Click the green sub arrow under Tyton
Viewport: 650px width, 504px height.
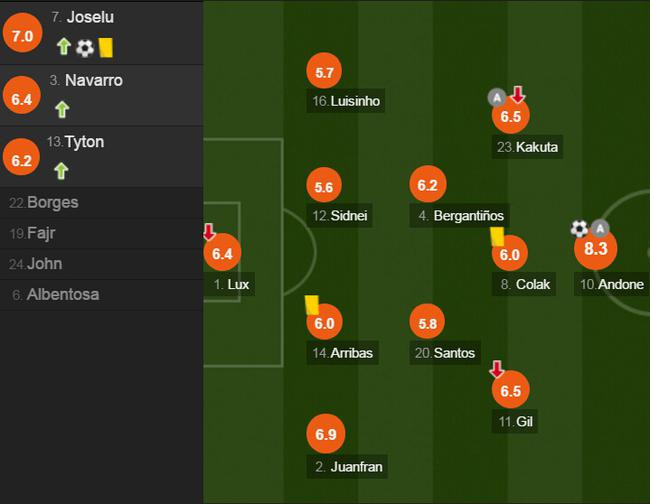click(62, 171)
